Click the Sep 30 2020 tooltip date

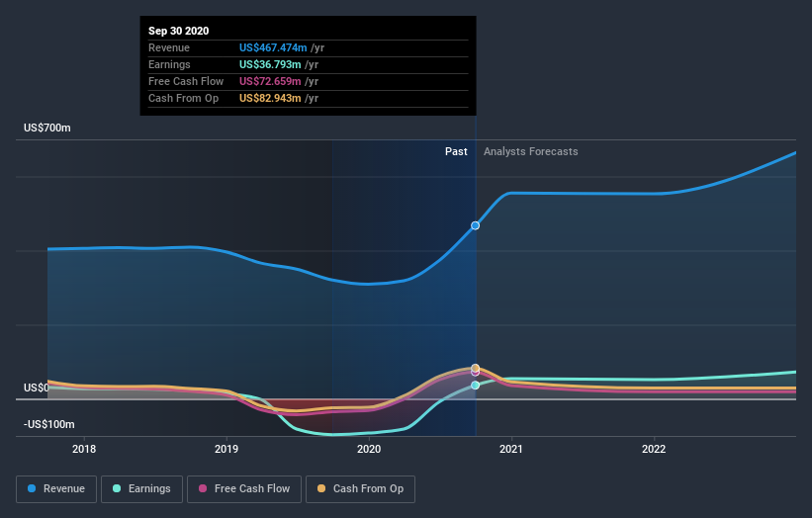(x=179, y=31)
